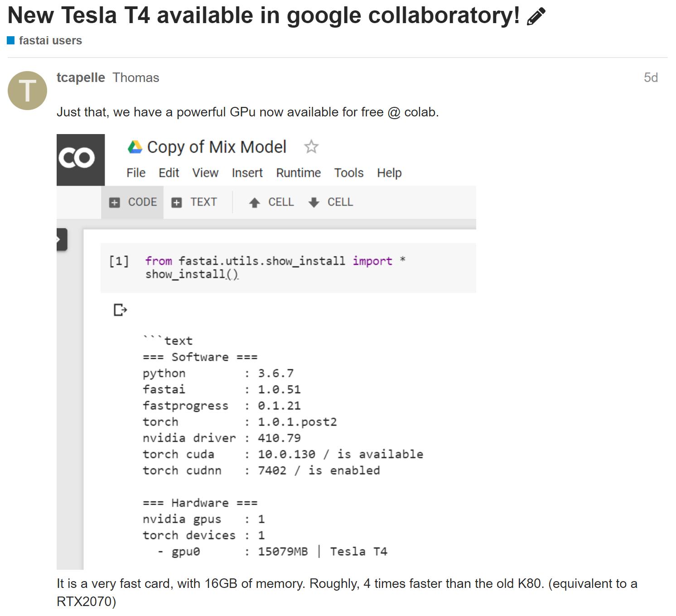Move cell down with down-arrow CELL
The height and width of the screenshot is (616, 676).
[x=330, y=202]
